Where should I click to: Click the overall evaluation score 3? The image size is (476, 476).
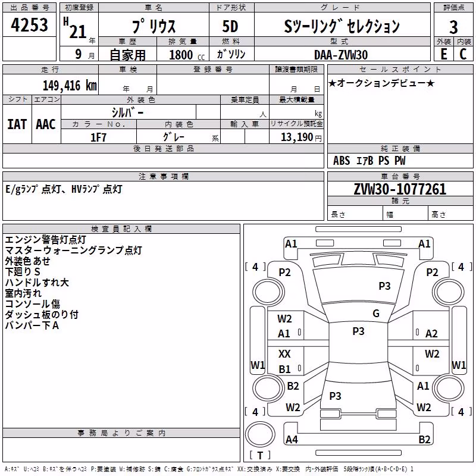click(x=453, y=27)
